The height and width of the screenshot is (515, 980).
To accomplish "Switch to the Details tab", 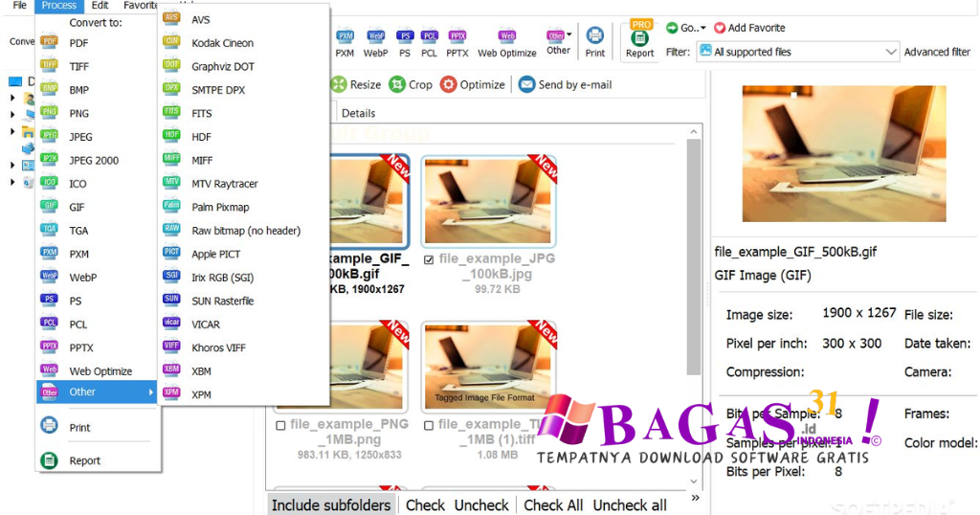I will (x=358, y=113).
